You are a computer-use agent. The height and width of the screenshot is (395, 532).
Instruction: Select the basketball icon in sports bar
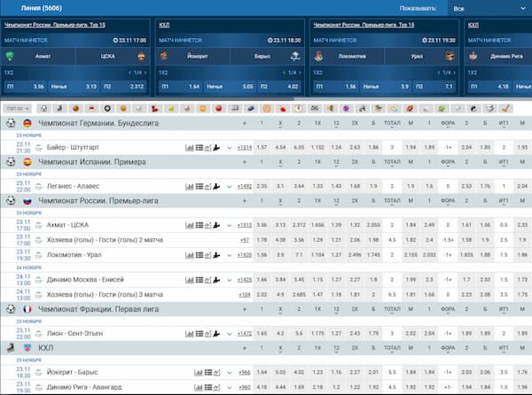pyautogui.click(x=75, y=108)
